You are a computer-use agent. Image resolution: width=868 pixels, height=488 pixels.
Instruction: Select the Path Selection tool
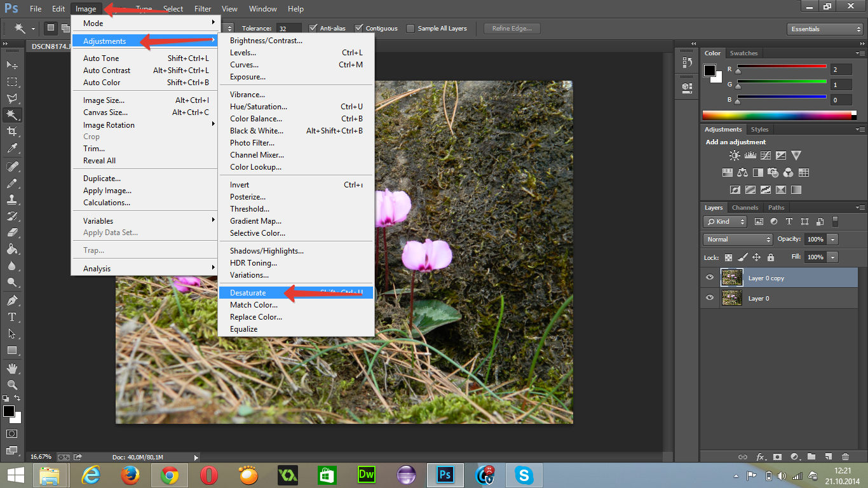coord(12,334)
